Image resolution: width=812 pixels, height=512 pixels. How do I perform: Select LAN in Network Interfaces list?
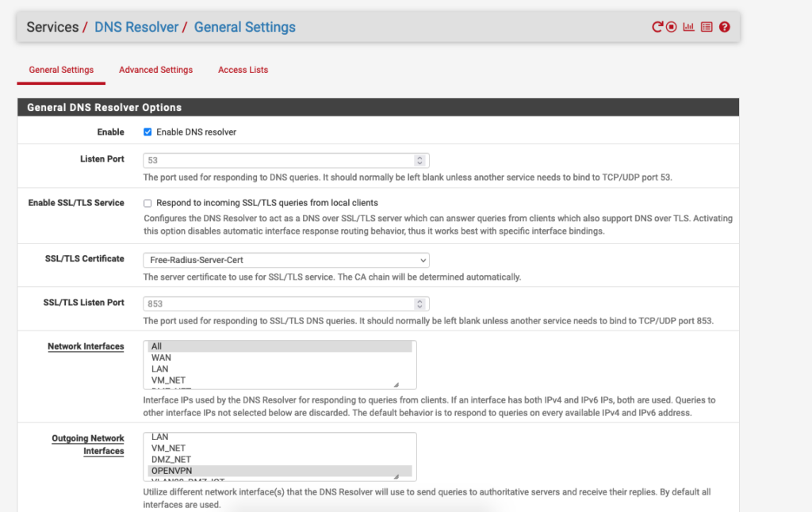[x=280, y=369]
